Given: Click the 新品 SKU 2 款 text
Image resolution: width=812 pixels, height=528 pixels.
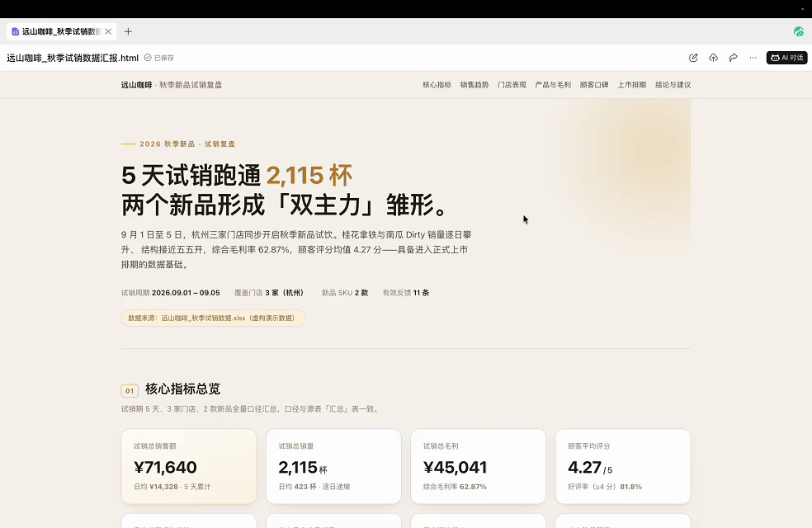Looking at the screenshot, I should tap(345, 293).
